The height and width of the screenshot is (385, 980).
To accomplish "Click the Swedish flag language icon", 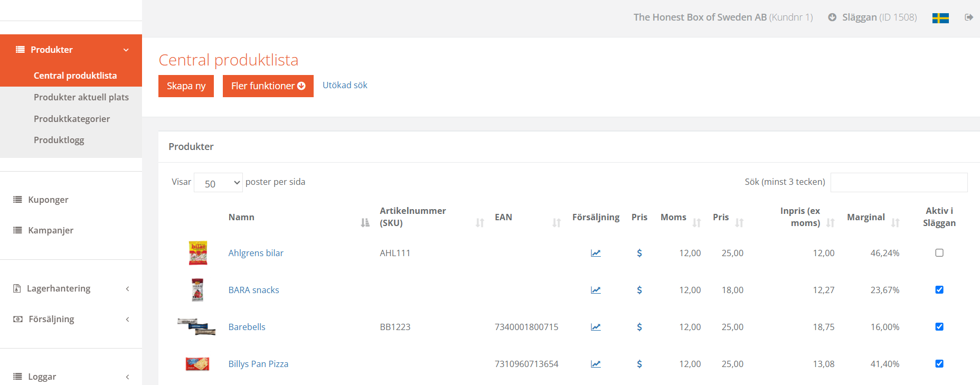I will click(x=940, y=18).
